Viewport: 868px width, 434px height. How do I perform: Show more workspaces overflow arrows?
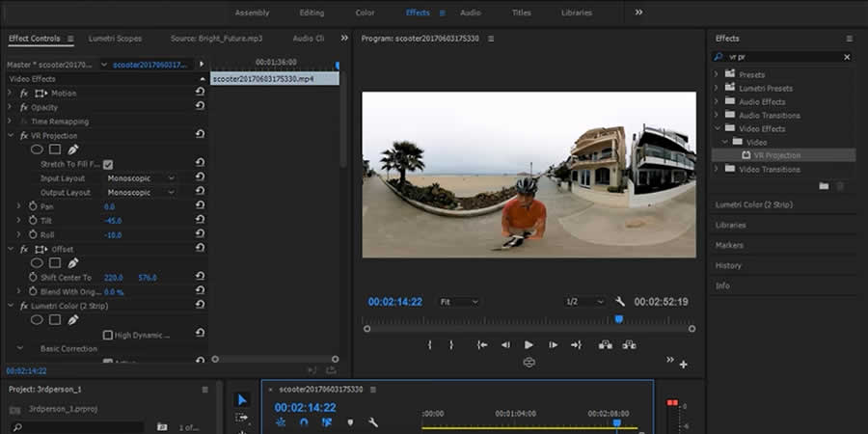tap(638, 13)
